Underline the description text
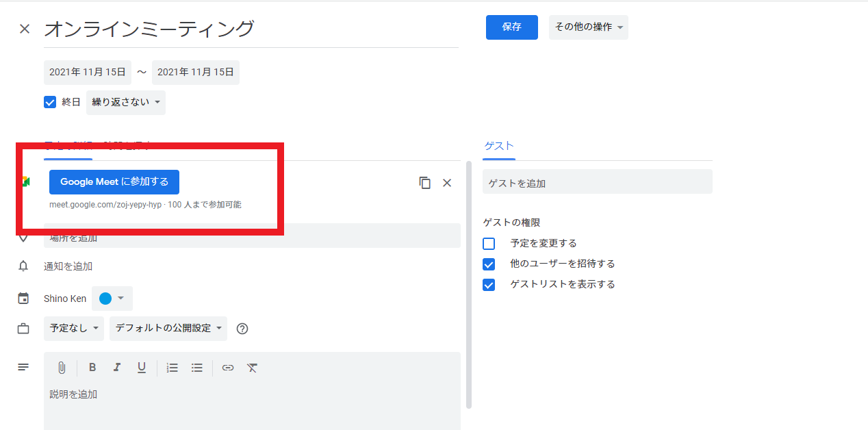 point(142,368)
